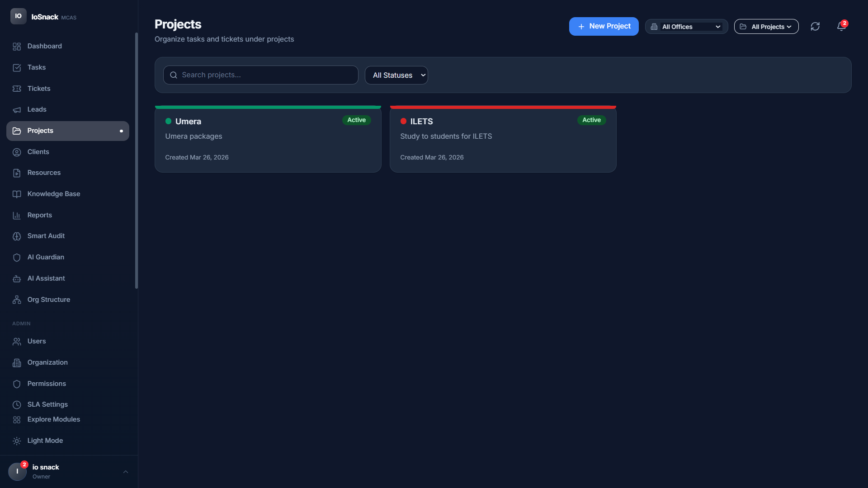
Task: Open the notifications bell icon
Action: pyautogui.click(x=841, y=27)
